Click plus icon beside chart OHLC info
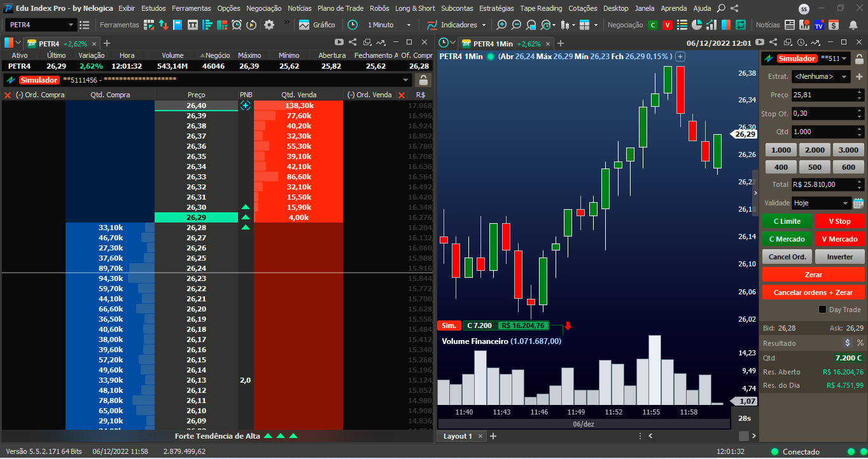Image resolution: width=868 pixels, height=459 pixels. (x=680, y=56)
